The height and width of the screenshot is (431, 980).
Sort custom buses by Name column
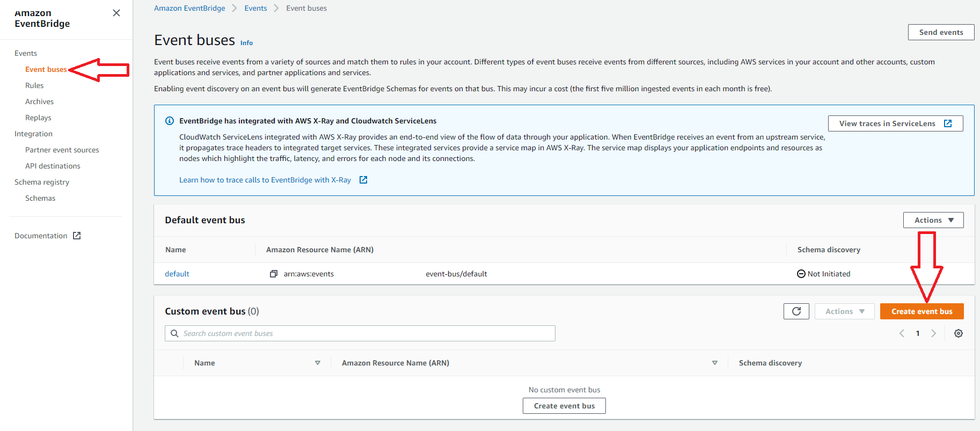click(318, 363)
